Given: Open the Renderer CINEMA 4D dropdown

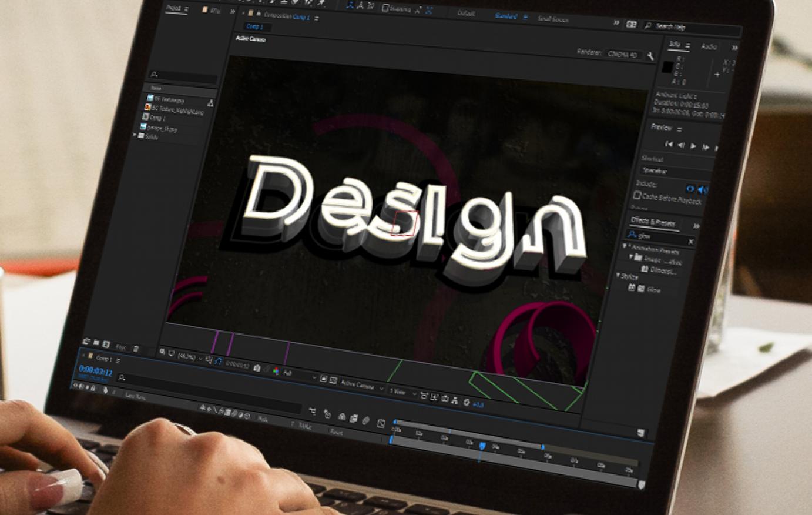Looking at the screenshot, I should click(623, 54).
